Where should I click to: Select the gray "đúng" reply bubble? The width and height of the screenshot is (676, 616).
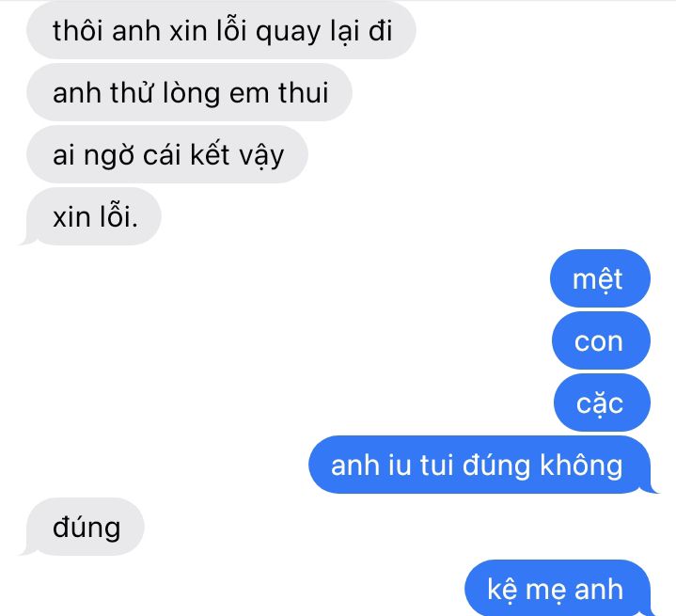[x=86, y=527]
